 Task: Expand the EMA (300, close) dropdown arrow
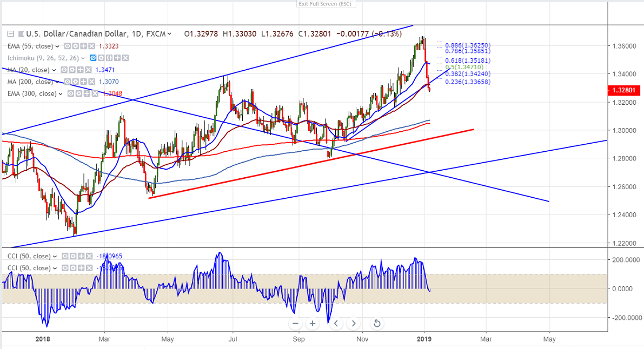61,94
